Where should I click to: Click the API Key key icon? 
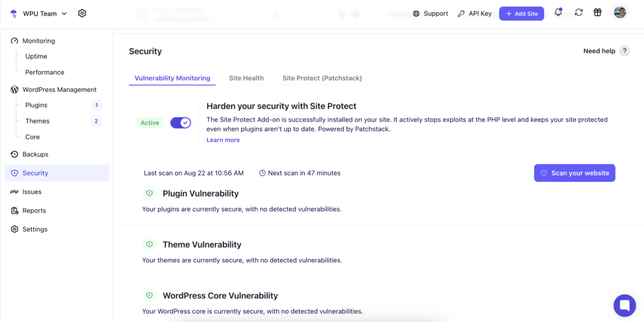pos(461,14)
